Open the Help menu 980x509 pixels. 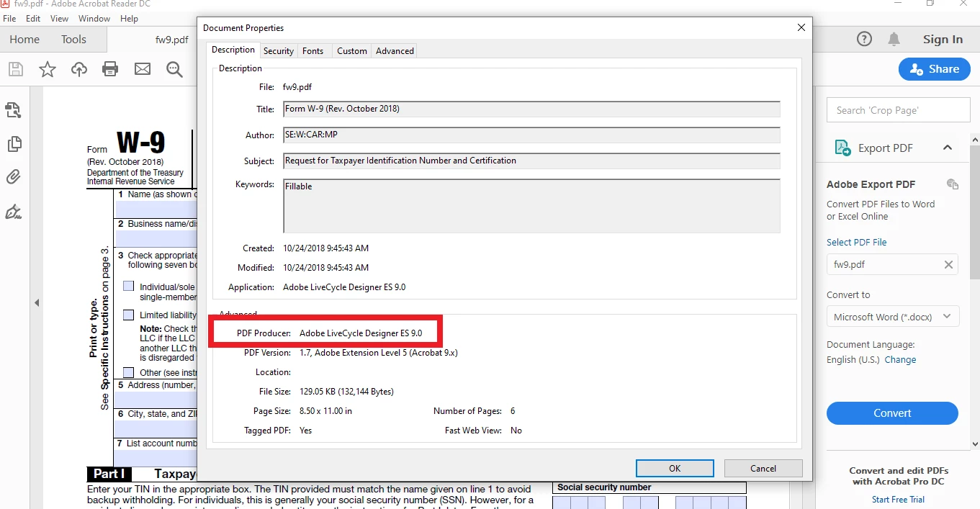point(129,19)
